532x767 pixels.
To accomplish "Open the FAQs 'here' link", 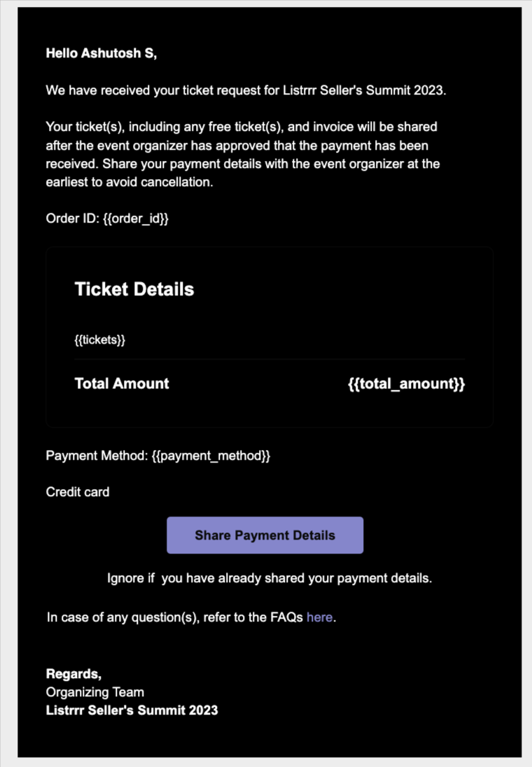I will 319,617.
